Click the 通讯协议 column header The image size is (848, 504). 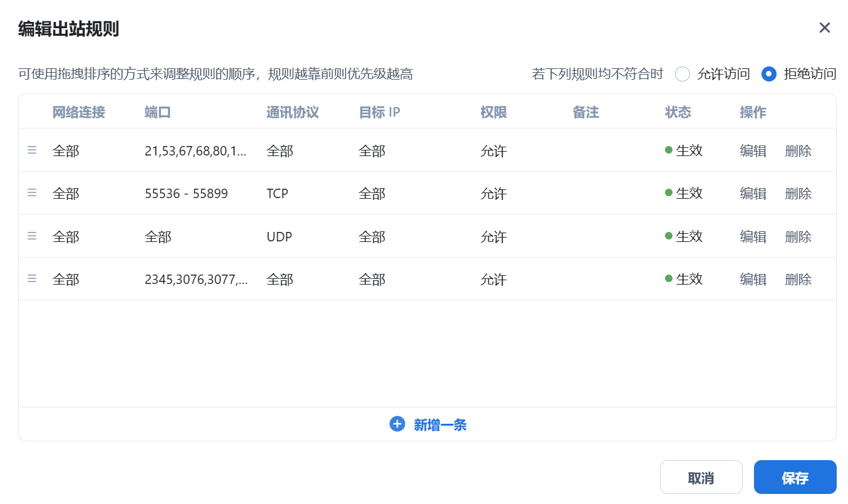coord(293,112)
